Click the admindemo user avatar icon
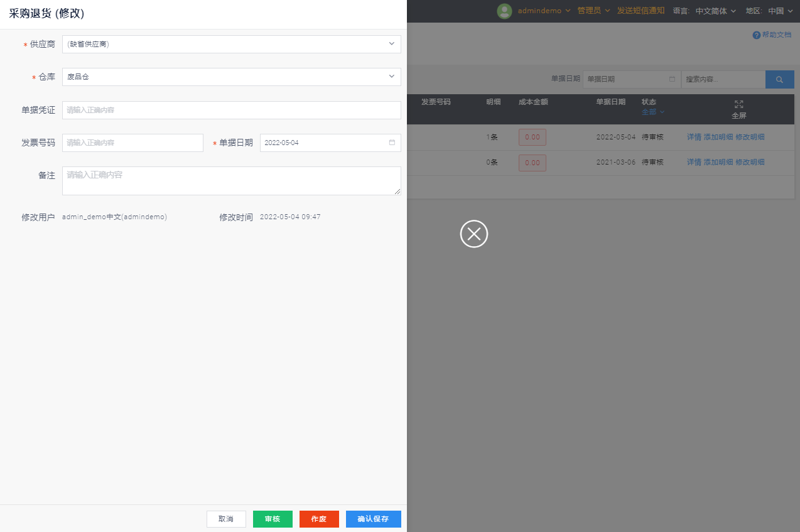The width and height of the screenshot is (800, 532). coord(504,11)
